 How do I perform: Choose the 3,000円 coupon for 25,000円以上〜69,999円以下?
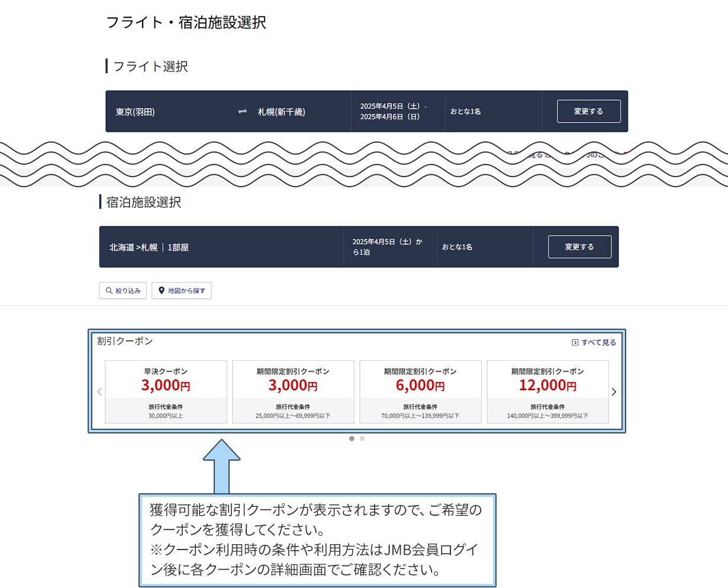[x=293, y=391]
